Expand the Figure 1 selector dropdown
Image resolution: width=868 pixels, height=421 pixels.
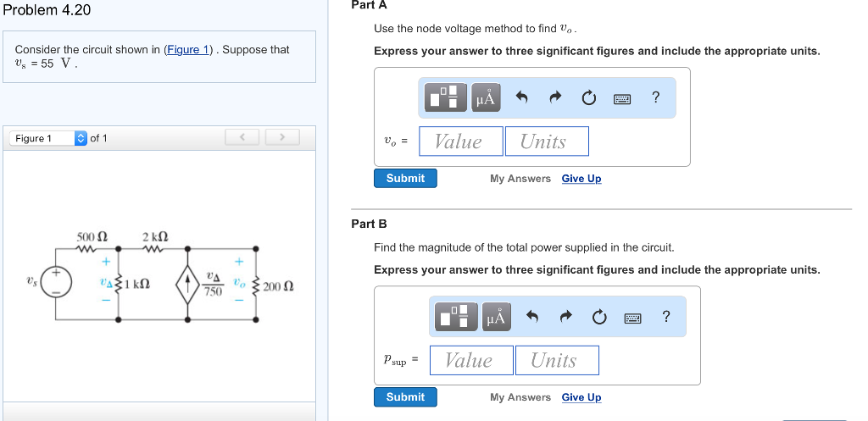click(x=81, y=138)
